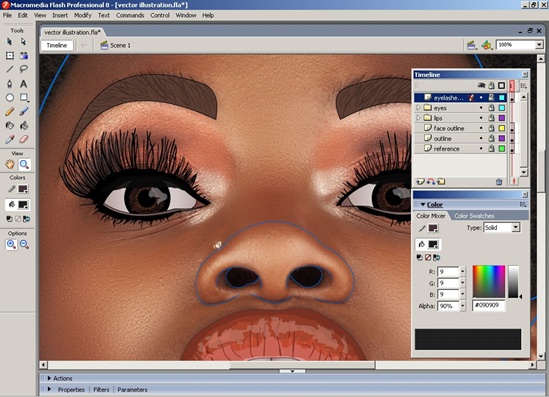Viewport: 549px width, 397px height.
Task: Choose the Enlarge zoom option
Action: pos(11,244)
